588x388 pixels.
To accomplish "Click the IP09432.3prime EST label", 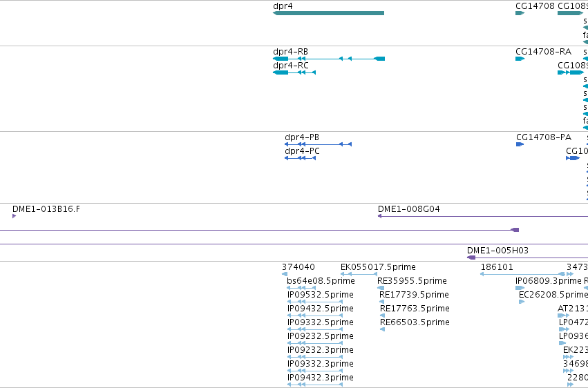I will 320,378.
